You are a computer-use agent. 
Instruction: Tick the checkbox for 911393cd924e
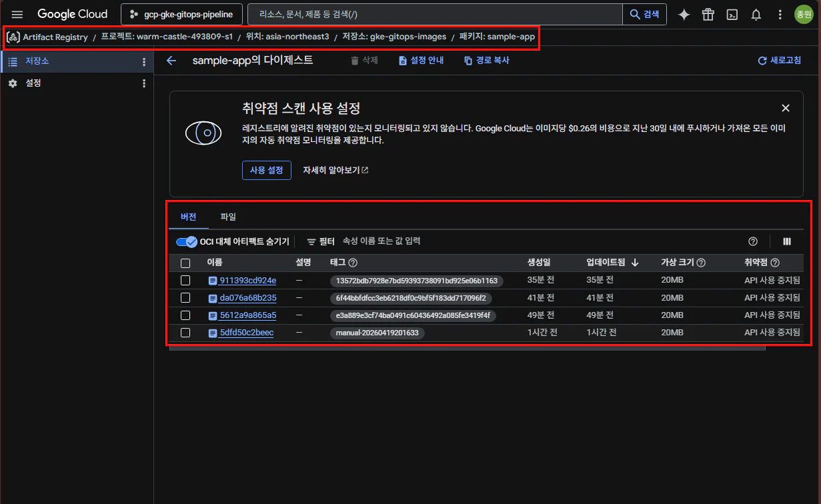click(185, 281)
